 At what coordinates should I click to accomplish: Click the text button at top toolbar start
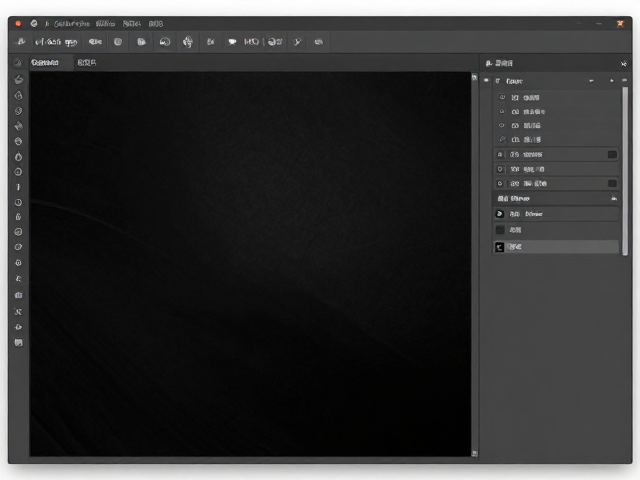[x=56, y=42]
